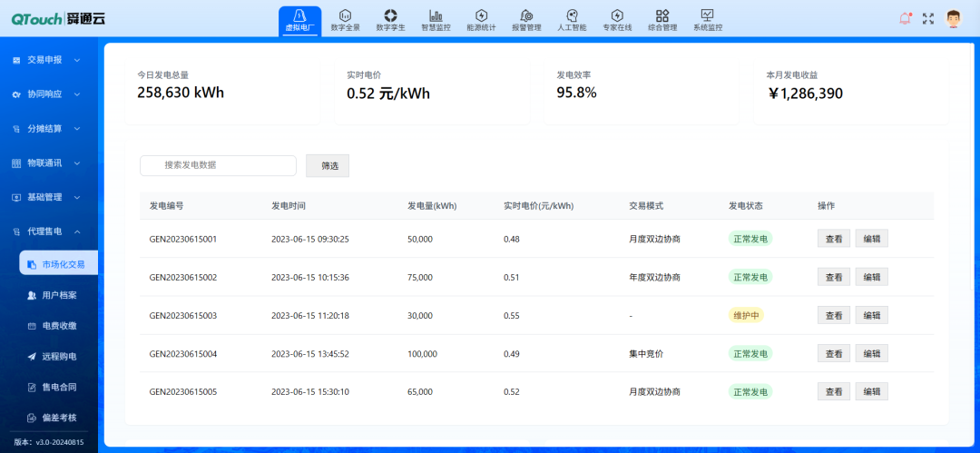Click the 95.8% efficiency value
The height and width of the screenshot is (453, 980).
[577, 94]
